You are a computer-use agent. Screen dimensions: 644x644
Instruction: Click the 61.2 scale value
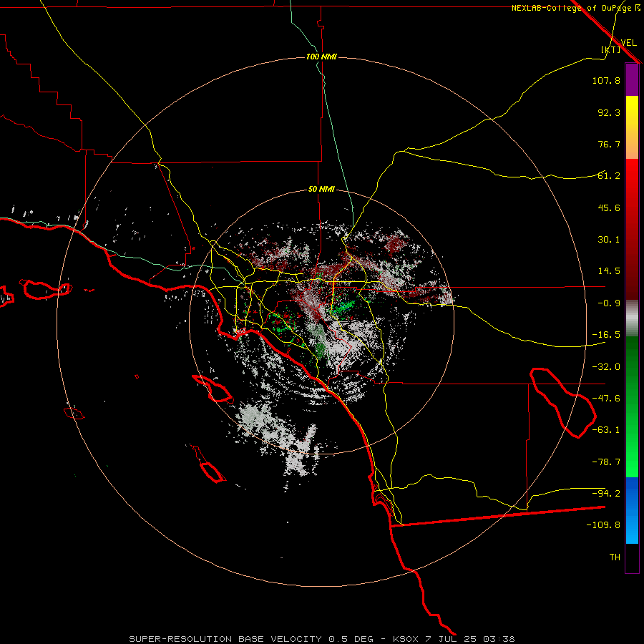609,176
